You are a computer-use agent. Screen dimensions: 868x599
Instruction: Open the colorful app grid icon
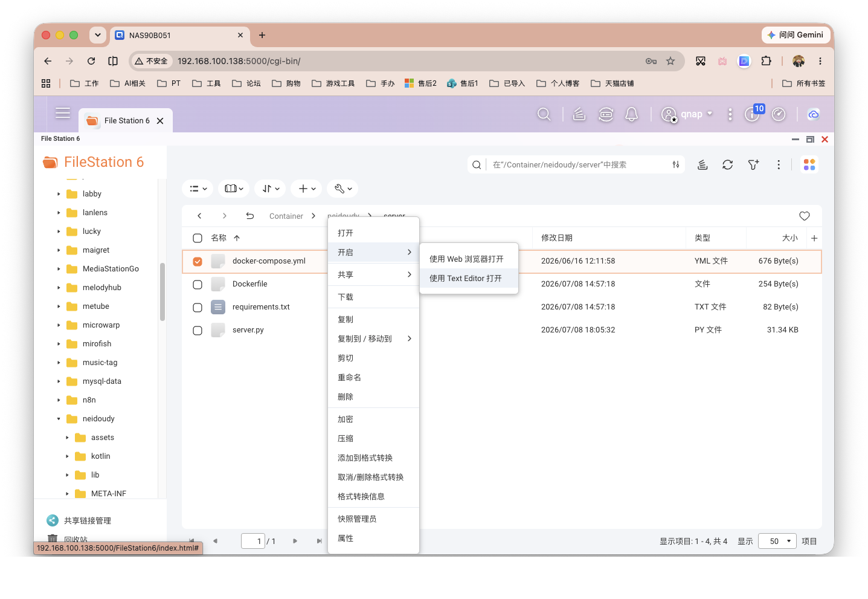[809, 164]
